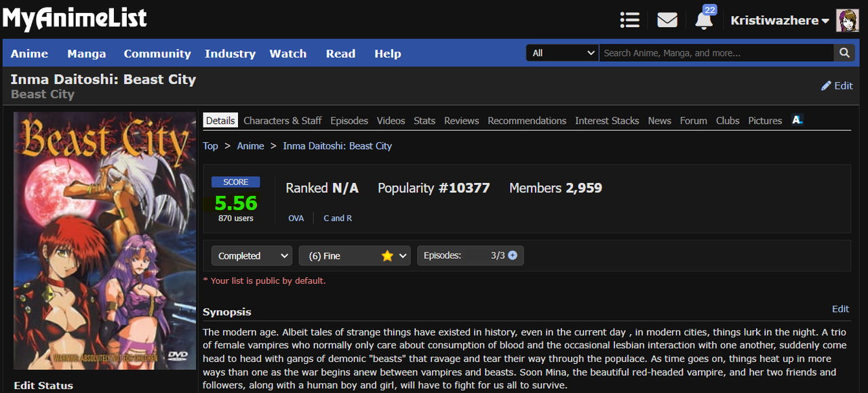The height and width of the screenshot is (393, 868).
Task: Switch to the Episodes tab
Action: coord(349,121)
